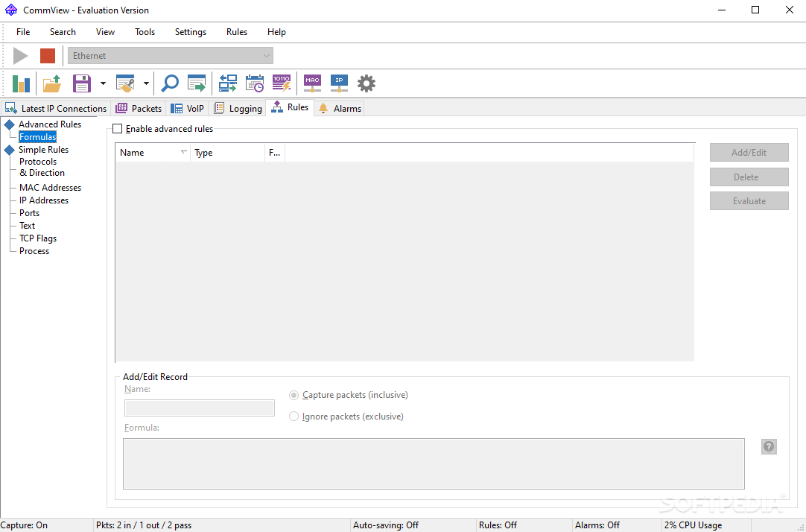The width and height of the screenshot is (806, 532).
Task: Click the Delete button
Action: [x=749, y=177]
